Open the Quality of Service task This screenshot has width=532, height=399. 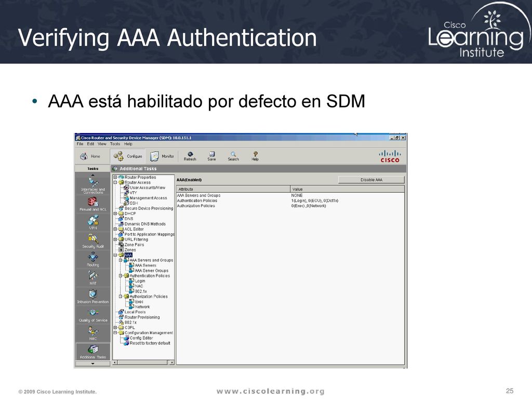[93, 315]
